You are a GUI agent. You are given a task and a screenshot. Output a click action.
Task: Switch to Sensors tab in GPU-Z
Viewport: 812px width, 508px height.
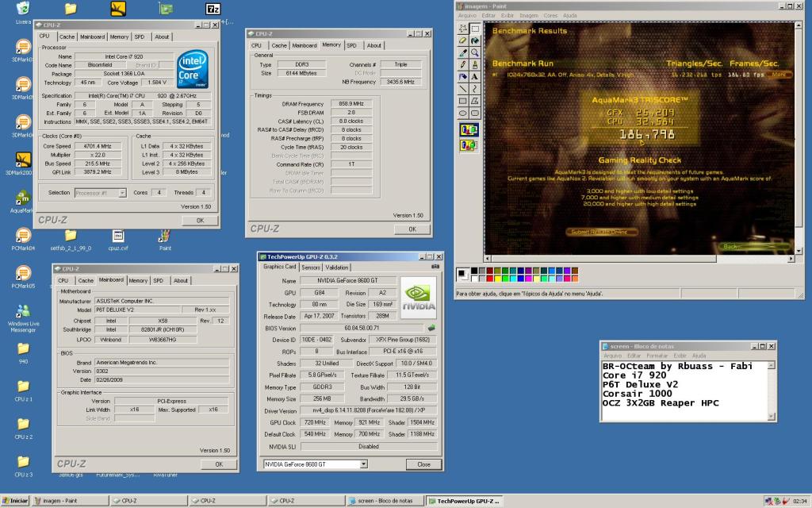[311, 267]
